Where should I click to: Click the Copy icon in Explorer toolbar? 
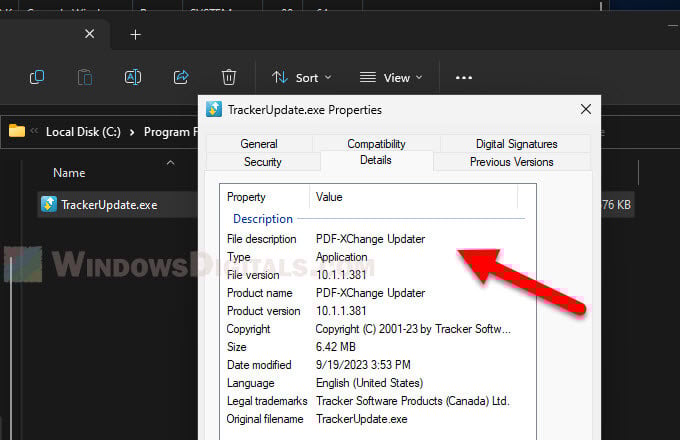point(37,78)
